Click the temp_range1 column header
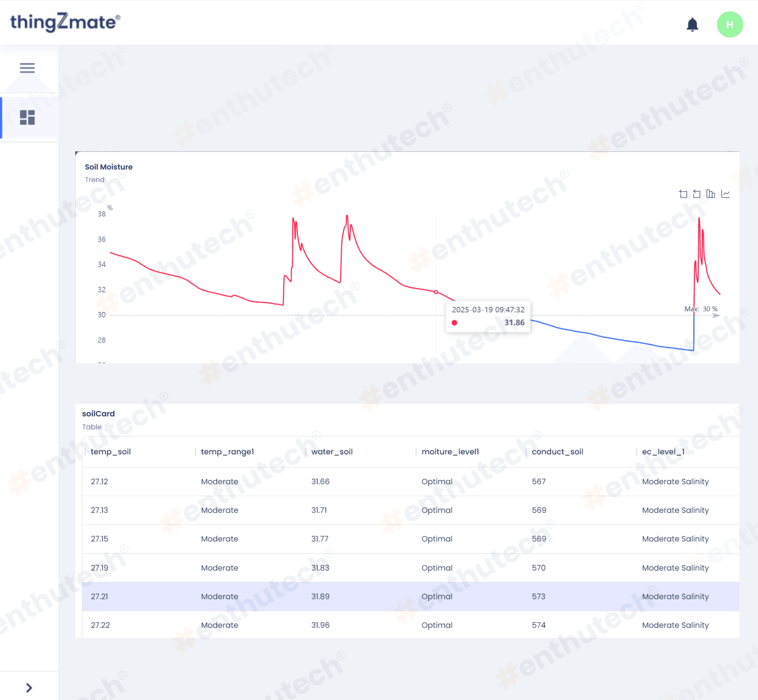This screenshot has height=700, width=758. point(227,452)
